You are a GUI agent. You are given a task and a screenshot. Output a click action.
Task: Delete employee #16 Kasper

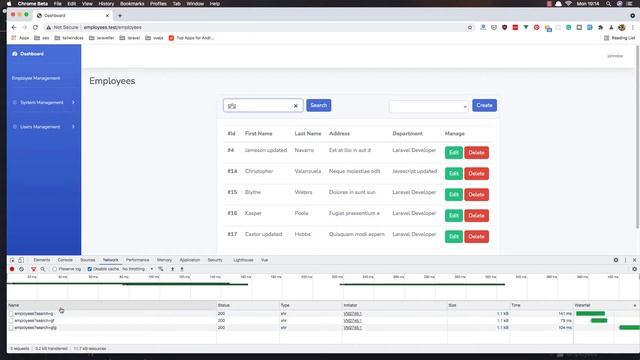point(476,216)
